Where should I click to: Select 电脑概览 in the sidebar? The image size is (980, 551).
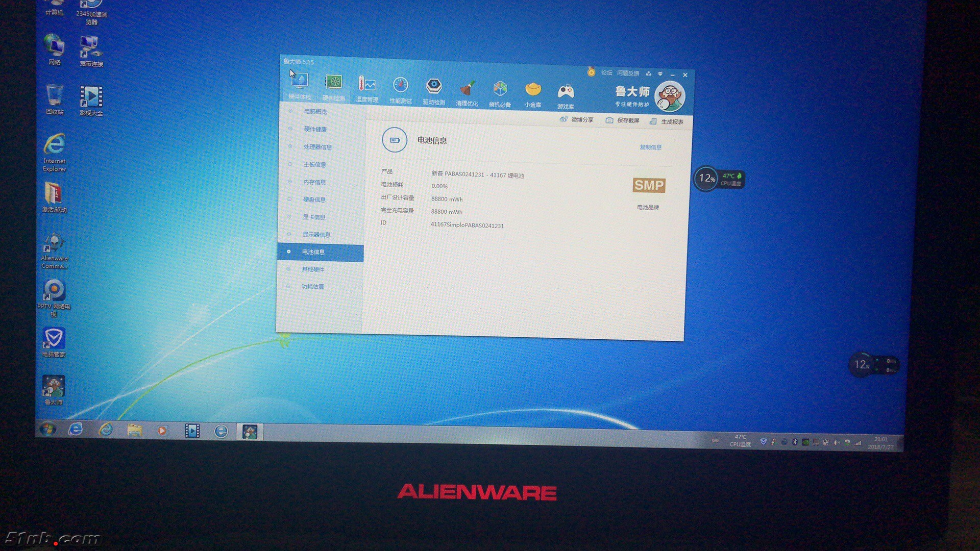pyautogui.click(x=315, y=111)
